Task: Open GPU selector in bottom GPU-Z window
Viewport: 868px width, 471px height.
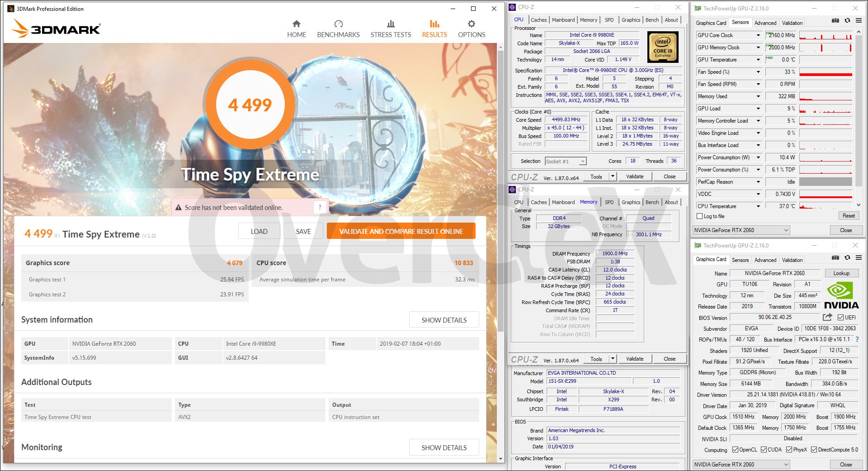Action: [x=741, y=465]
